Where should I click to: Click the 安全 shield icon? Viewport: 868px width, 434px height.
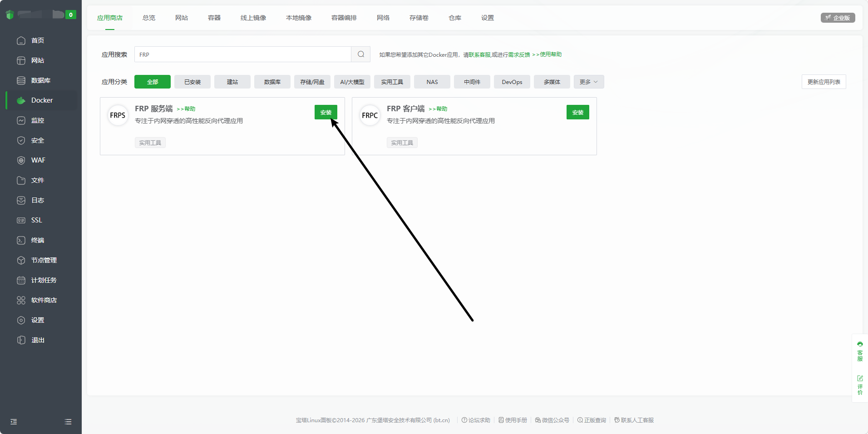[x=21, y=140]
